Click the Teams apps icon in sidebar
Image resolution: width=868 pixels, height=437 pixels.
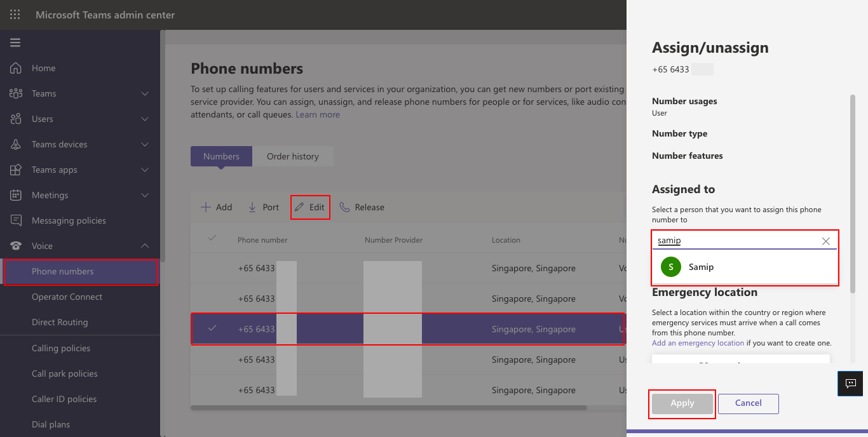click(x=16, y=170)
